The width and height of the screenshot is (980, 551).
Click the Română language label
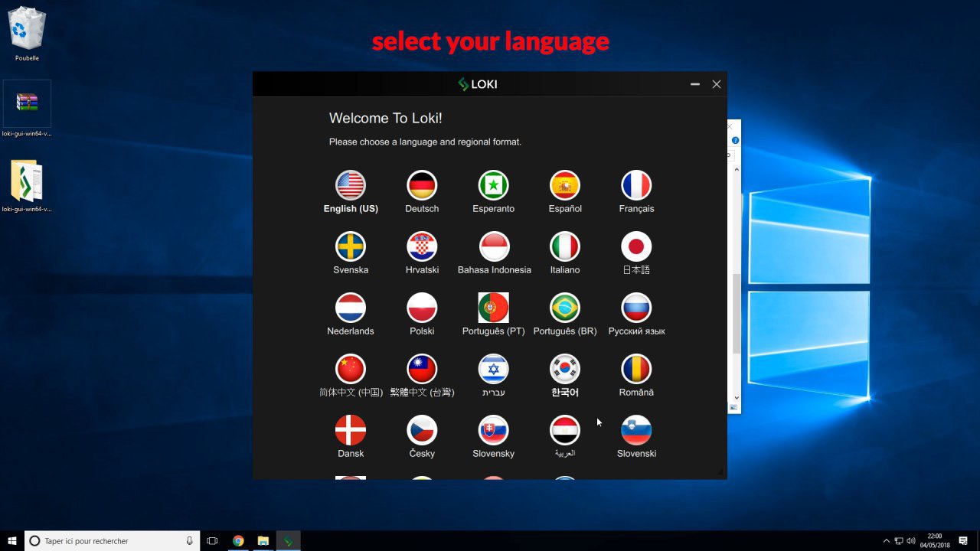point(636,393)
